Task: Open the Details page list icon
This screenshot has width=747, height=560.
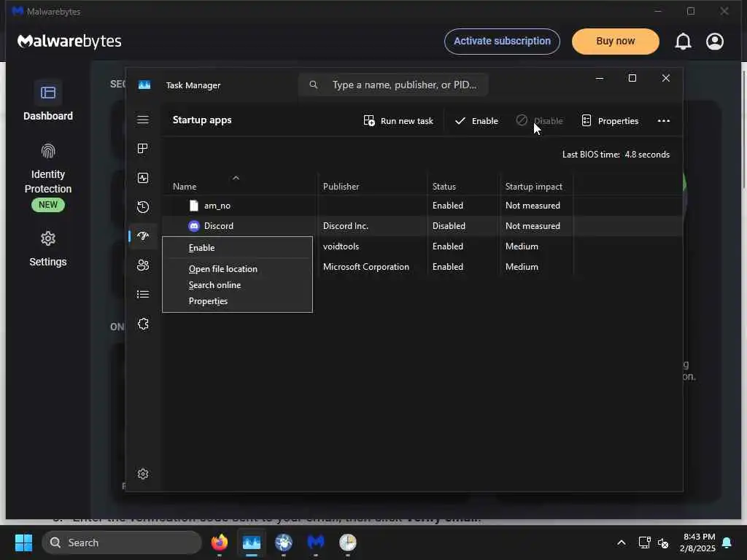Action: tap(143, 295)
